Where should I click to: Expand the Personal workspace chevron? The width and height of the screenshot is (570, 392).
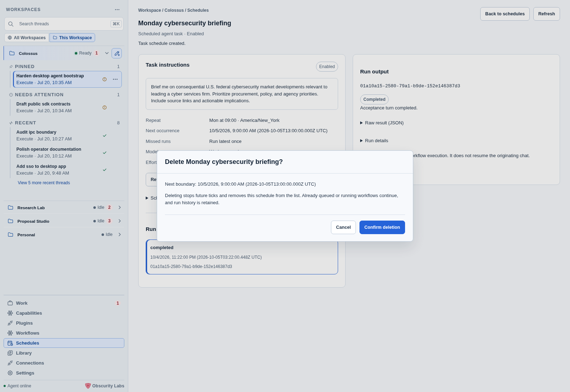pyautogui.click(x=120, y=234)
